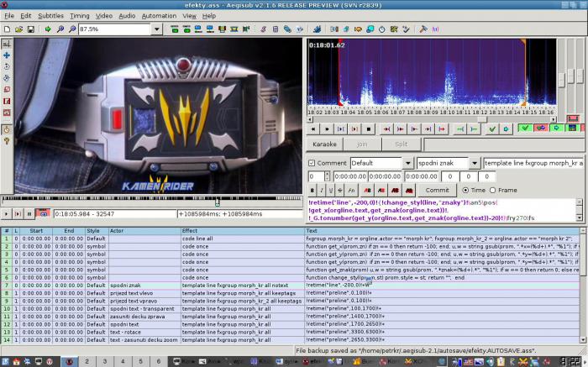Select grid row 13 text - rotace
588x367 pixels.
[x=291, y=332]
